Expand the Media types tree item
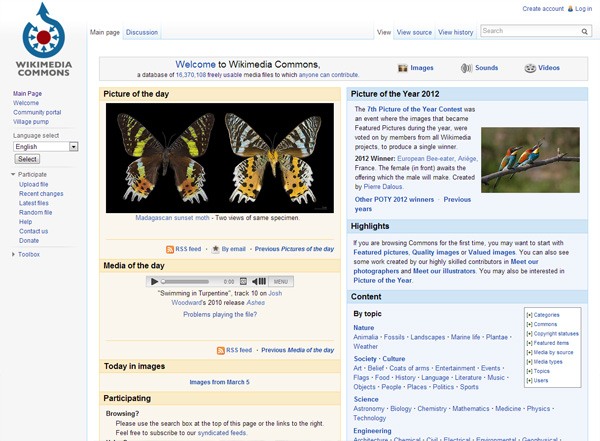Image resolution: width=600 pixels, height=441 pixels. (529, 362)
